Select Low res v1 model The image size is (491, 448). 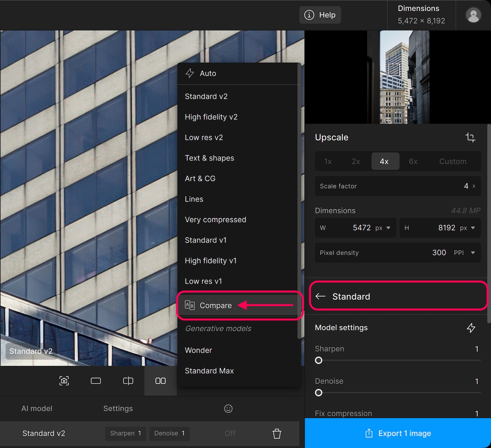point(237,281)
